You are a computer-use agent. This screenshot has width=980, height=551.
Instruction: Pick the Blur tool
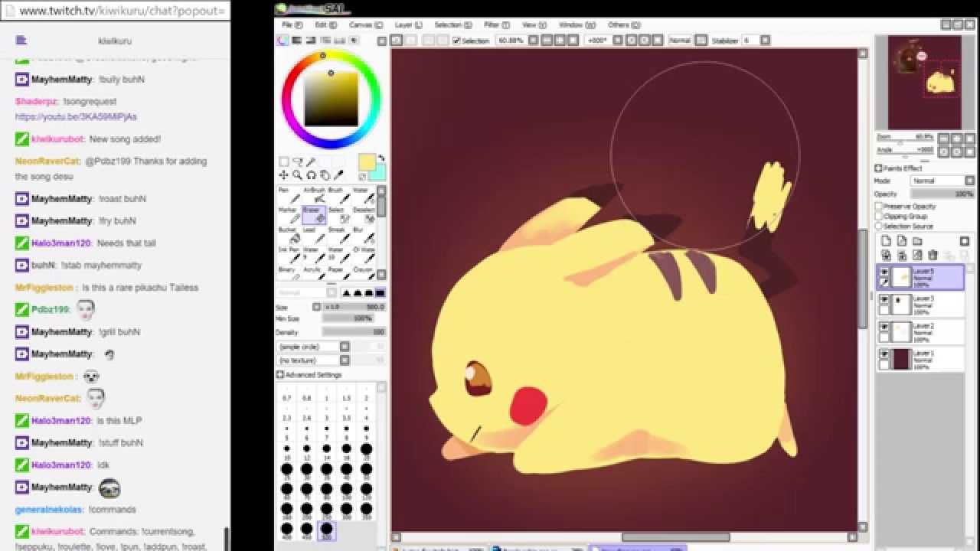(x=363, y=235)
